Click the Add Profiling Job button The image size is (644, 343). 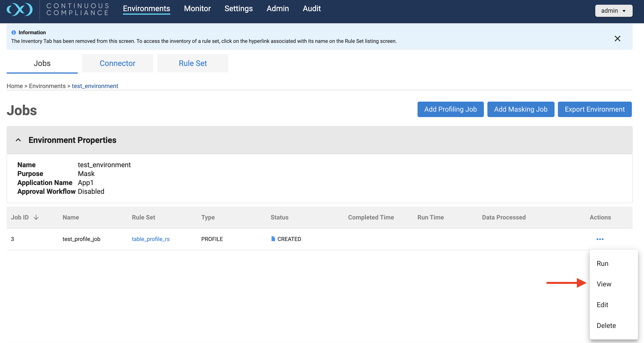tap(450, 109)
